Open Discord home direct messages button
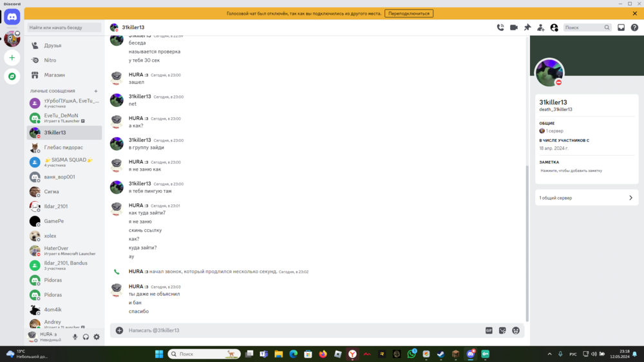 pyautogui.click(x=12, y=17)
